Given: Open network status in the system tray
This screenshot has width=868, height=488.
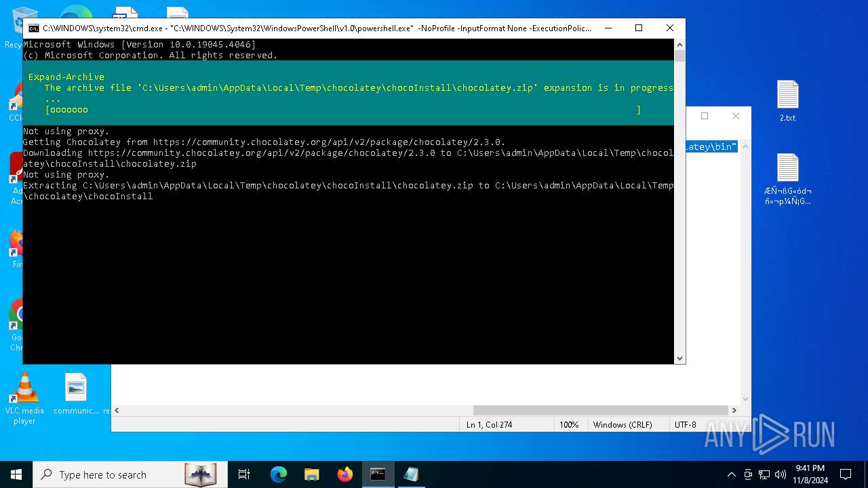Looking at the screenshot, I should point(764,474).
